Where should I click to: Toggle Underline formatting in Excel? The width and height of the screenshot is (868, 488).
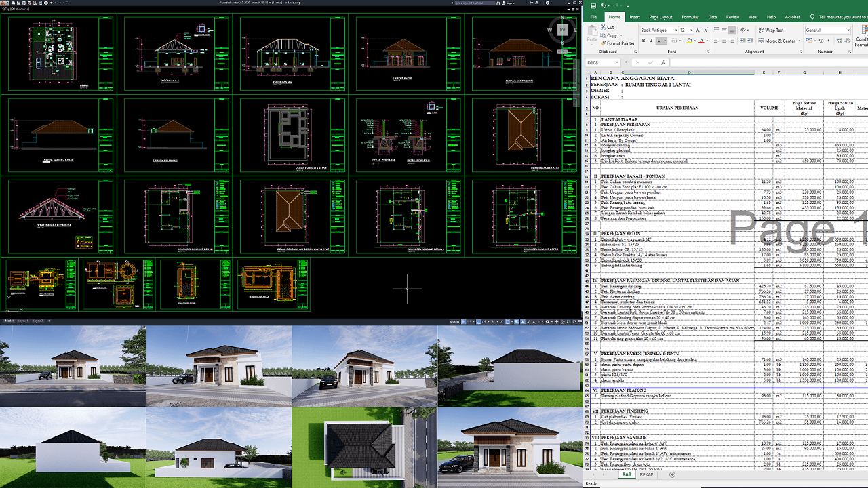[x=659, y=41]
